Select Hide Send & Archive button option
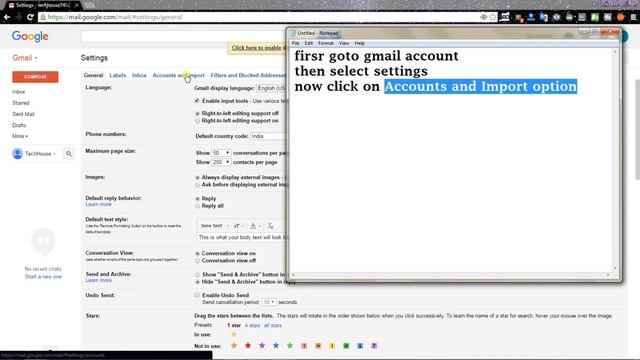640x360 pixels. (198, 282)
